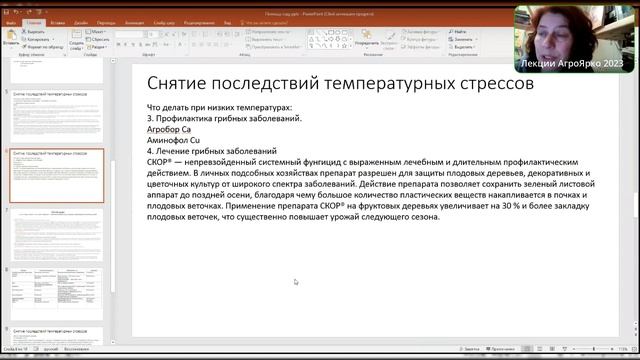Click the Redo arrow in quick access toolbar
Viewport: 640px width, 360px height.
(x=29, y=12)
